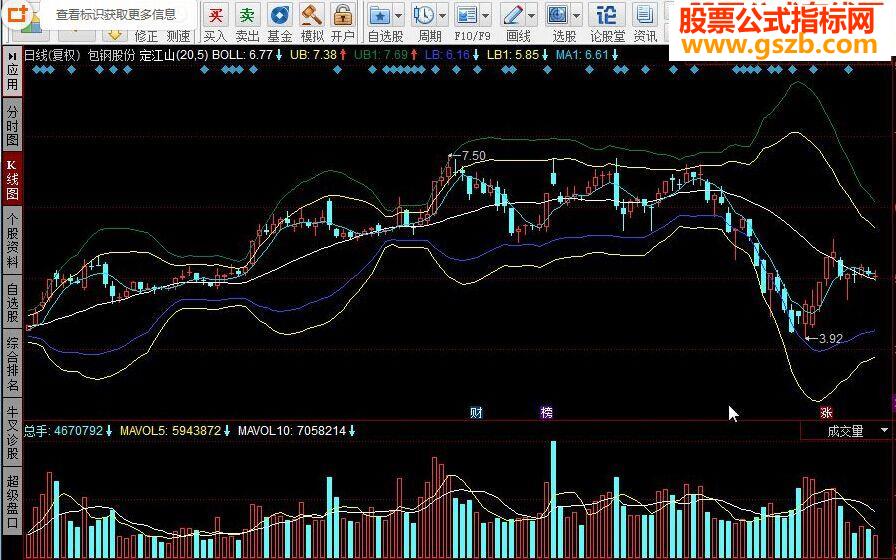Click the 包钢股份 stock name

pos(111,55)
